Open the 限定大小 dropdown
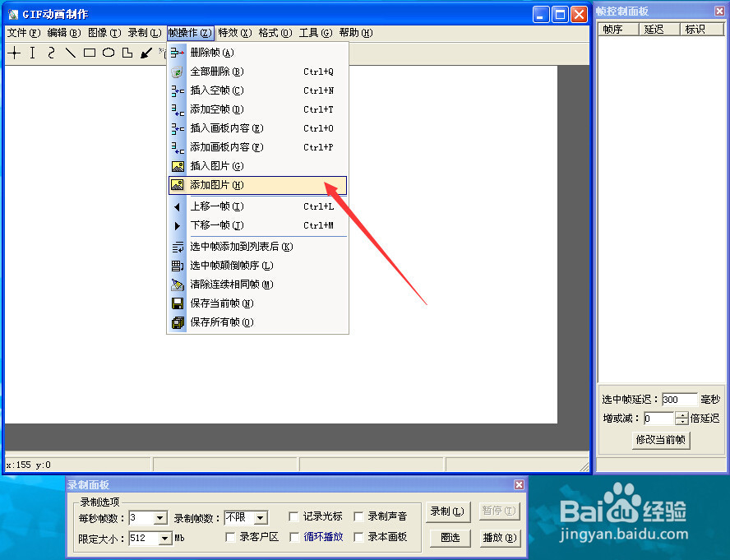Viewport: 730px width, 560px height. [x=164, y=539]
